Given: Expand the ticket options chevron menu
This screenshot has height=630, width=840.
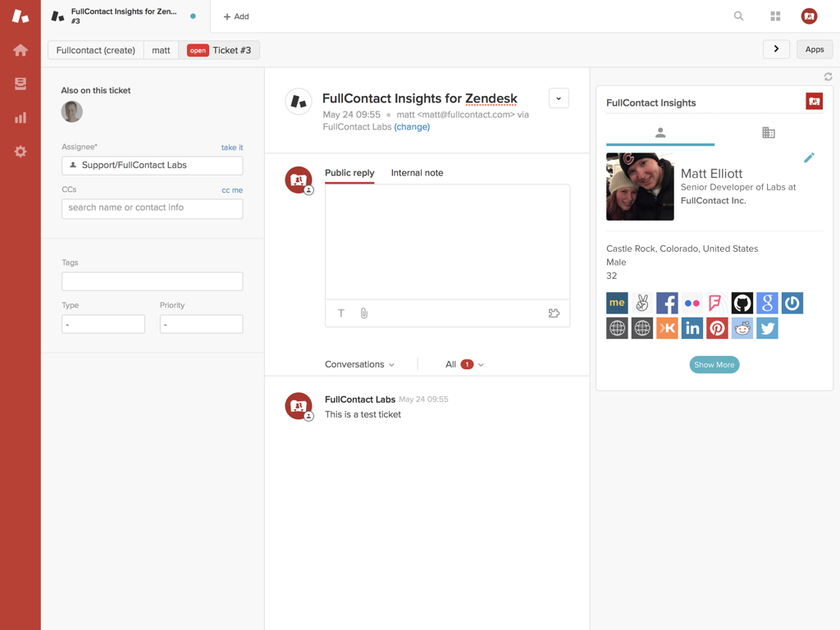Looking at the screenshot, I should pyautogui.click(x=559, y=98).
